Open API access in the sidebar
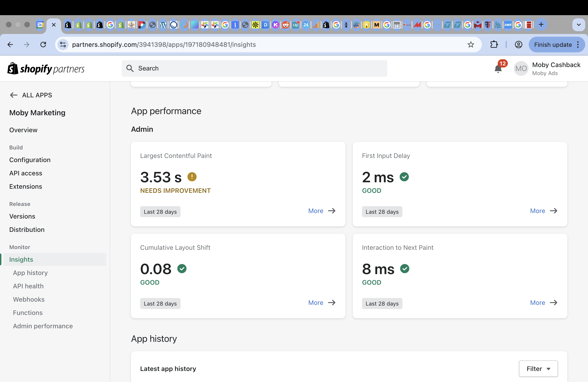 coord(26,173)
